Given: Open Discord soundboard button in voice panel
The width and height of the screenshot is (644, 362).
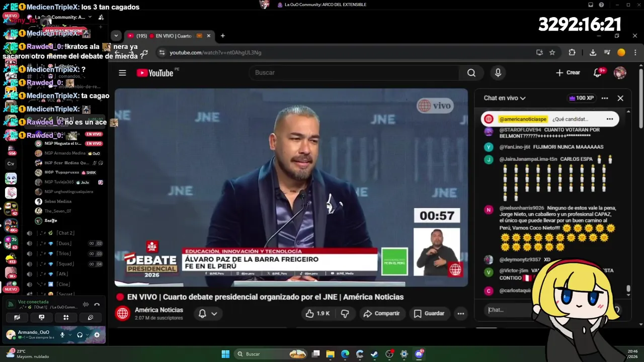Looking at the screenshot, I should tap(90, 317).
